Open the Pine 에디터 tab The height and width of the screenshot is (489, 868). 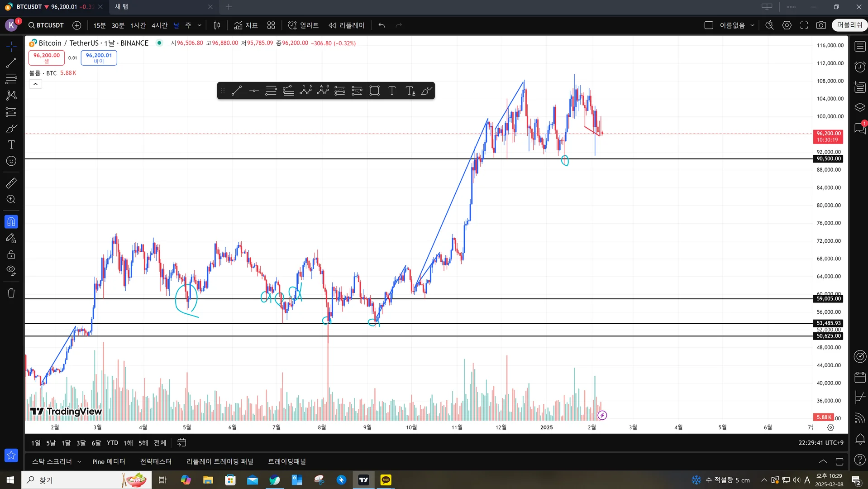[x=109, y=461]
